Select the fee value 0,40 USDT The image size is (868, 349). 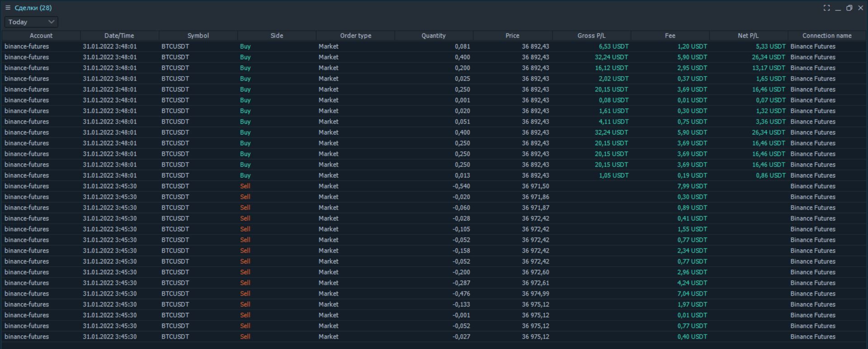coord(692,337)
